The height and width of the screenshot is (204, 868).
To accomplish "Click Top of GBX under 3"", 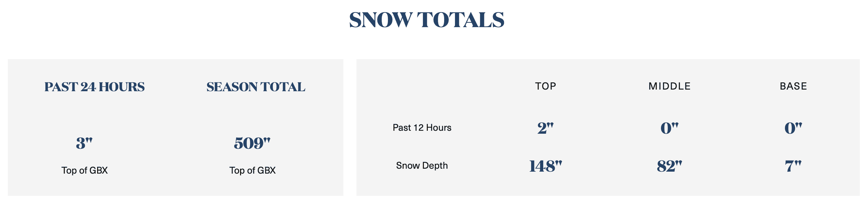I will coord(85,170).
